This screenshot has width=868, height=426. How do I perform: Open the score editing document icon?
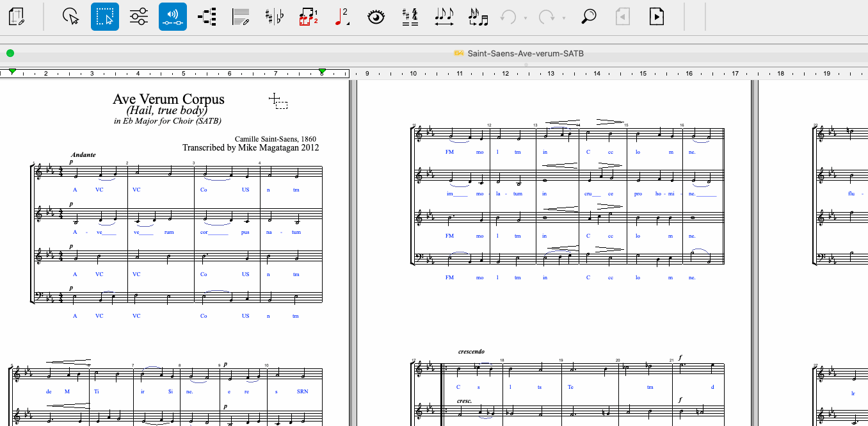17,17
